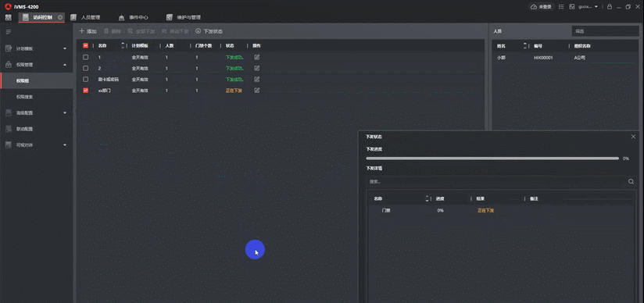Open the 人员管理 tab
This screenshot has width=644, height=303.
point(85,17)
